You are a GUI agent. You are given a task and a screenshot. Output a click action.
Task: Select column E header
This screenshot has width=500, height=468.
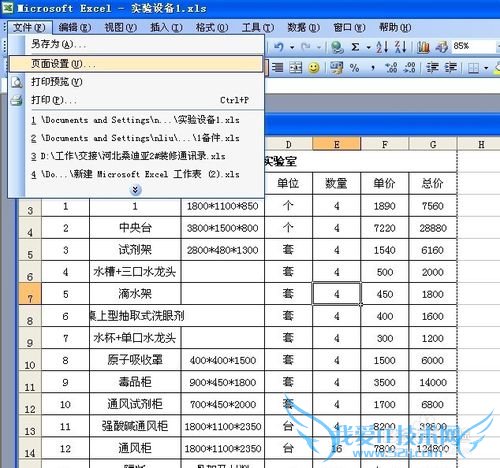pos(336,144)
